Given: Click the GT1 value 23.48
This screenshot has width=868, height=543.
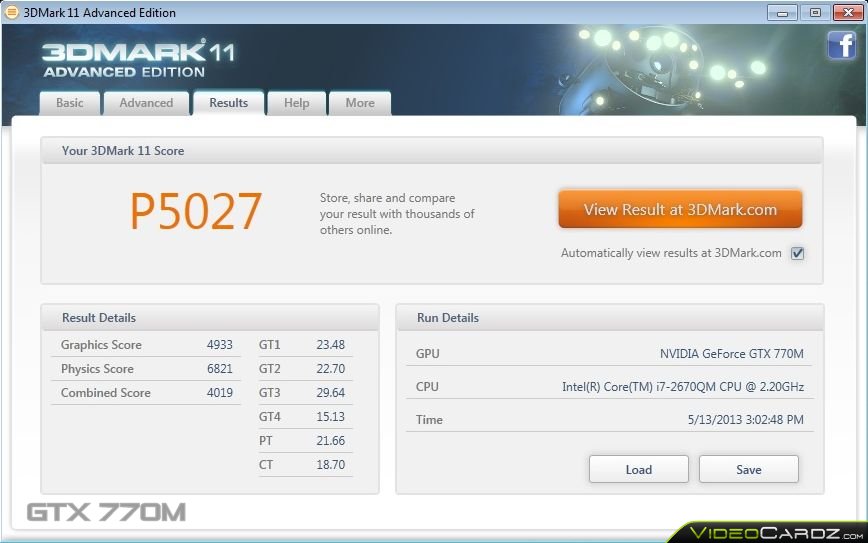Looking at the screenshot, I should coord(330,345).
